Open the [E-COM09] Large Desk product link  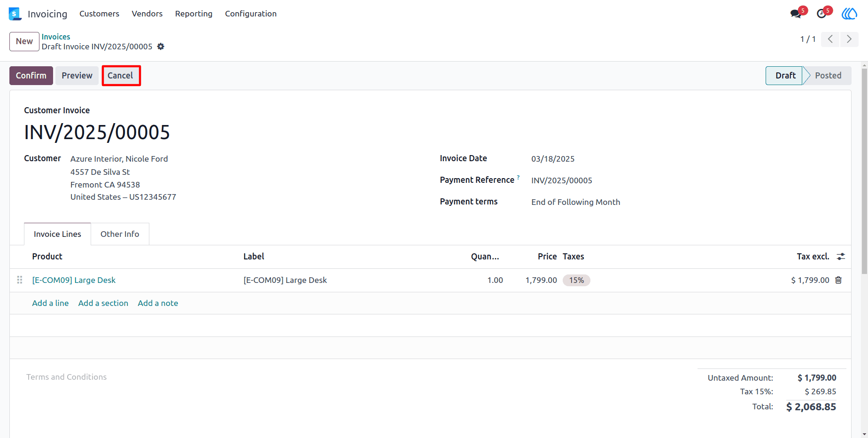pyautogui.click(x=74, y=280)
